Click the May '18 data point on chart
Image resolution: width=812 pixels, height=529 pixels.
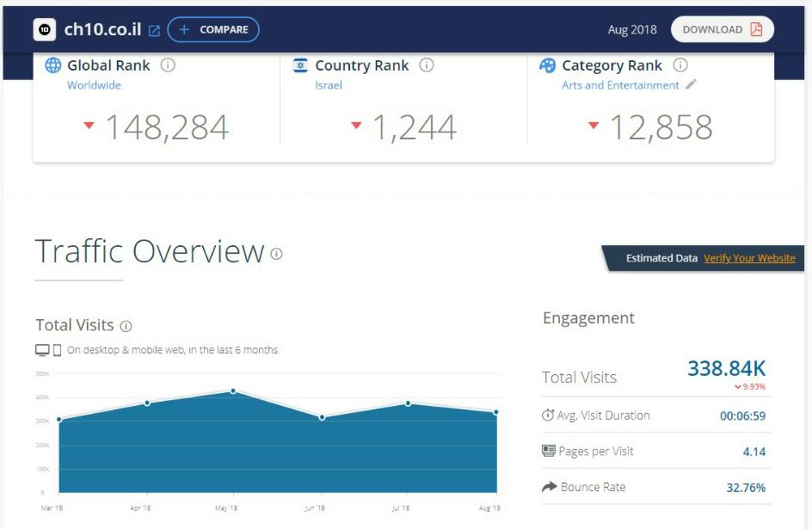tap(233, 391)
